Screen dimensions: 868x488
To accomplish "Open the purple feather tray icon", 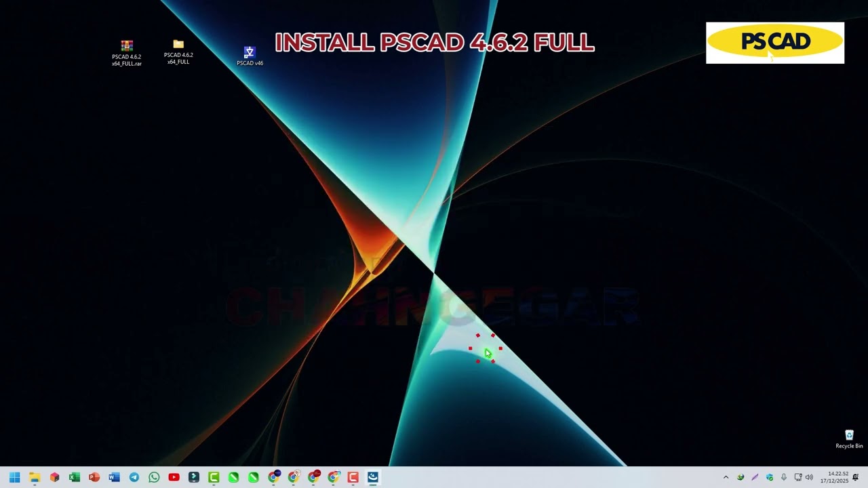I will [x=755, y=477].
